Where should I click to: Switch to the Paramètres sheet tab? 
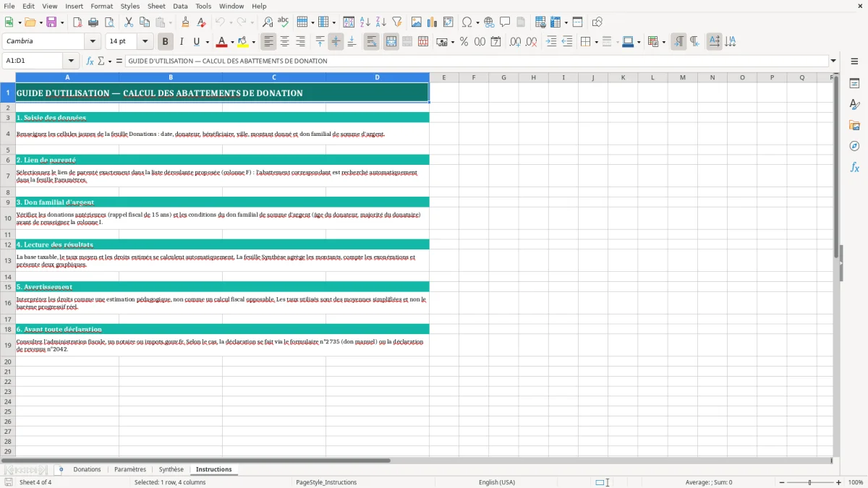(130, 469)
